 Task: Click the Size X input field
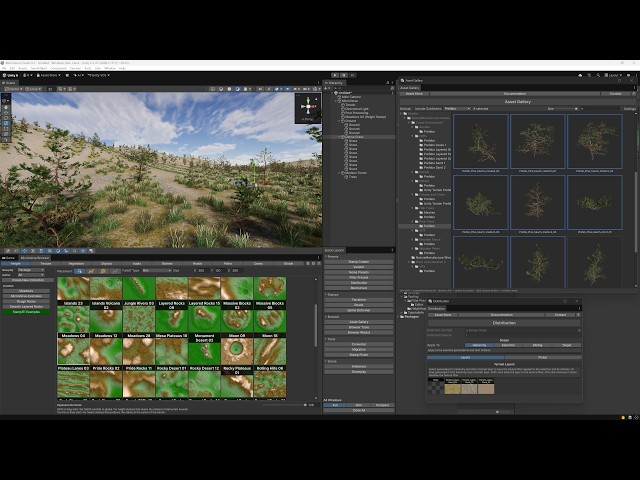tap(202, 271)
